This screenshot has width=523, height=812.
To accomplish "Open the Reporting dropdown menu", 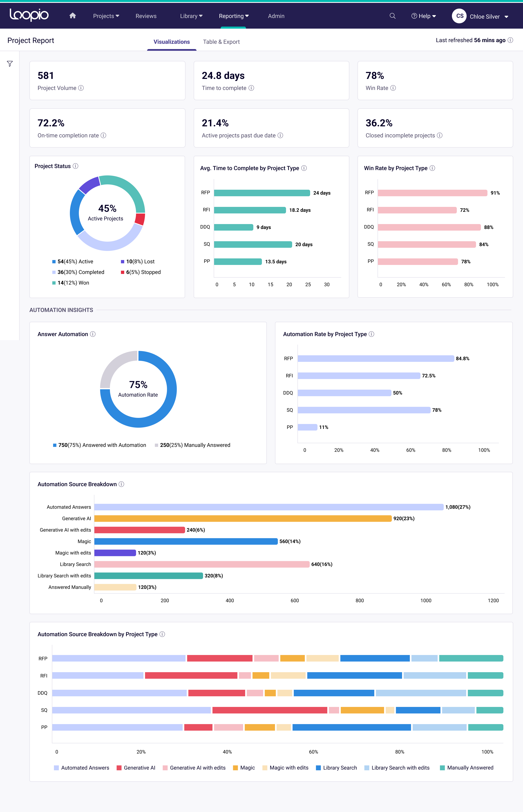I will coord(234,16).
